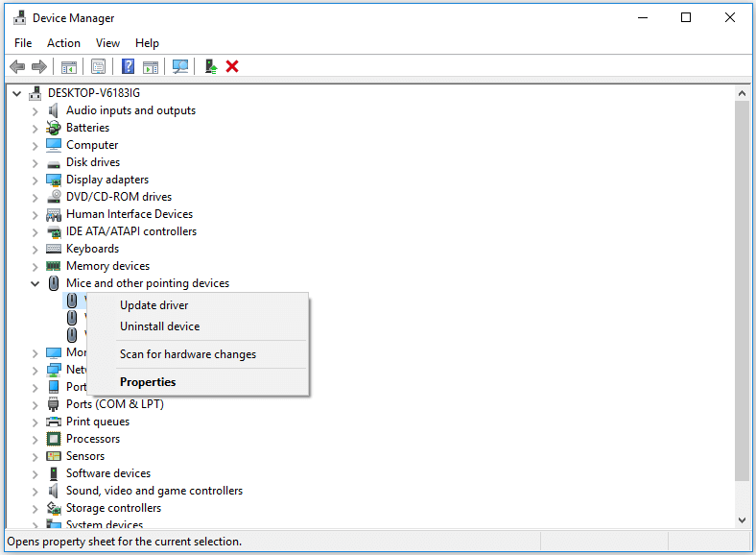Collapse Mice and other pointing devices
Screen dimensions: 756x555
(x=35, y=283)
